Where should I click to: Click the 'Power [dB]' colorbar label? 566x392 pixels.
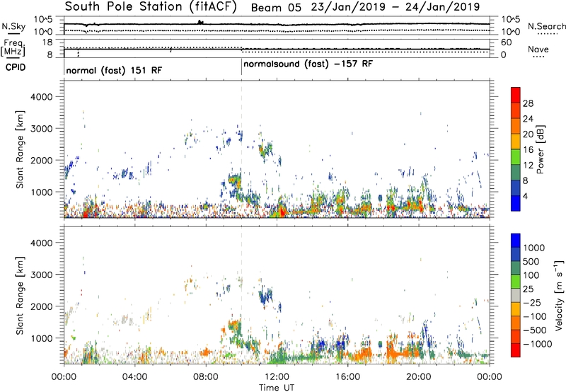tap(540, 149)
